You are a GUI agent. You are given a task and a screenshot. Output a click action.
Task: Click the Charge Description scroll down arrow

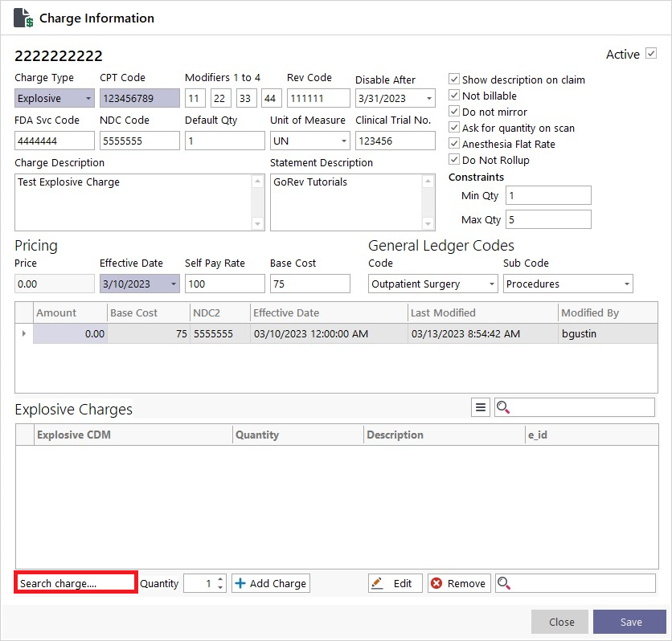[257, 224]
